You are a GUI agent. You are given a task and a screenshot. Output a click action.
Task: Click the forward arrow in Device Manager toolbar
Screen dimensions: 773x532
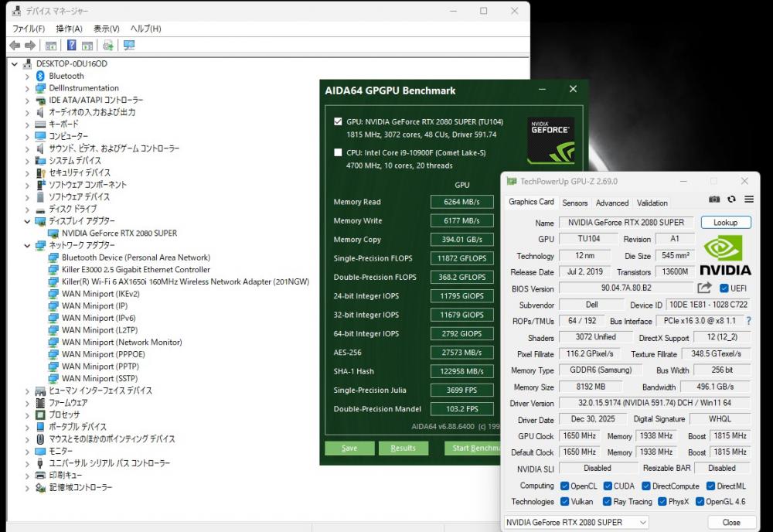coord(30,46)
